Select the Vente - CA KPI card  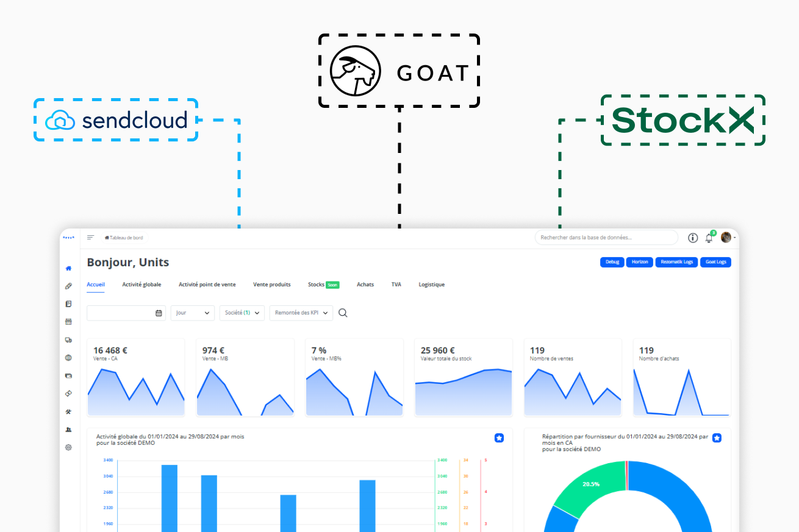point(136,377)
